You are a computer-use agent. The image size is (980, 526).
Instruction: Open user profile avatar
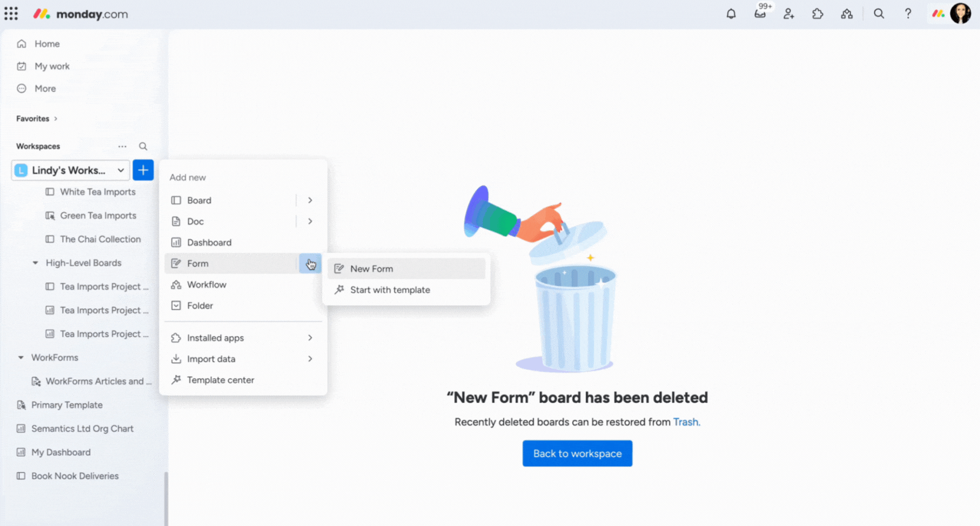coord(961,14)
